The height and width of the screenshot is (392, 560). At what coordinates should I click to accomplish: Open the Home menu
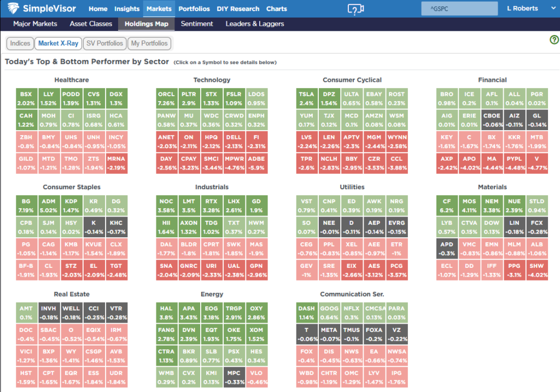pos(98,9)
